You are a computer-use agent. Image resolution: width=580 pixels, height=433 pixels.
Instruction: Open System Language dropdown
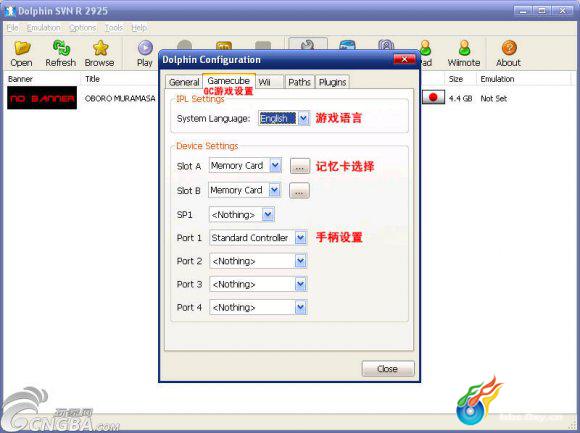pos(303,118)
